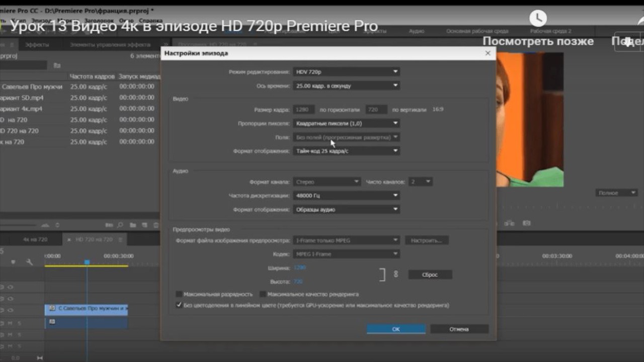Select Рабочая среда 2 workspace

click(550, 31)
